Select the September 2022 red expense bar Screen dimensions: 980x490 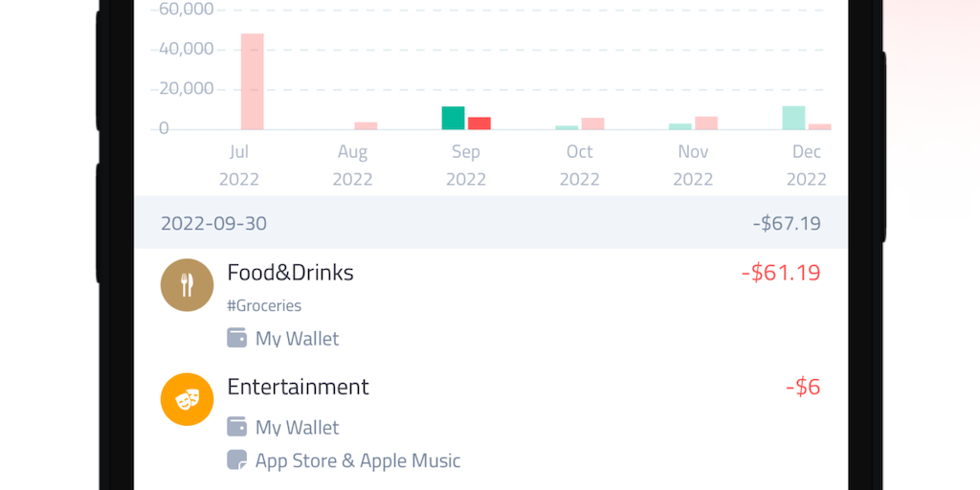(x=479, y=122)
